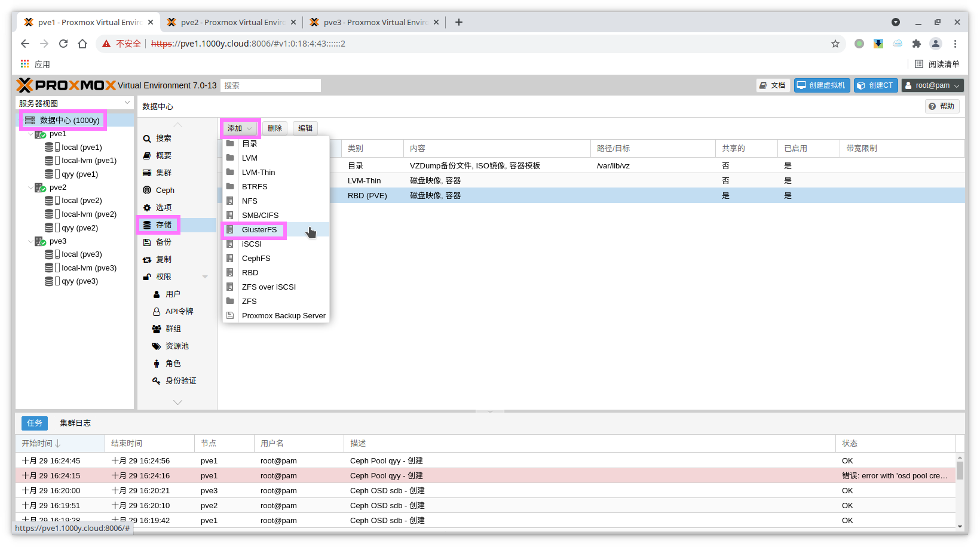Click the 创建虚拟机 (Create VM) button

click(x=822, y=85)
